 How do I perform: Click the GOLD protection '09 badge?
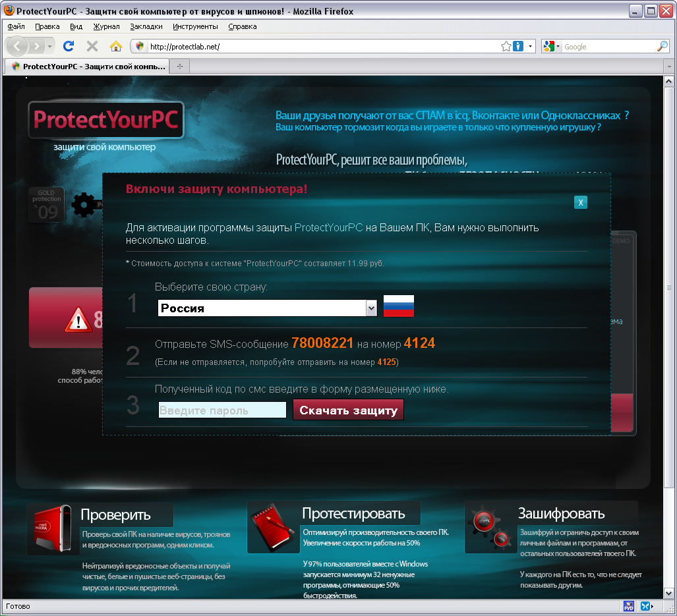click(x=46, y=204)
